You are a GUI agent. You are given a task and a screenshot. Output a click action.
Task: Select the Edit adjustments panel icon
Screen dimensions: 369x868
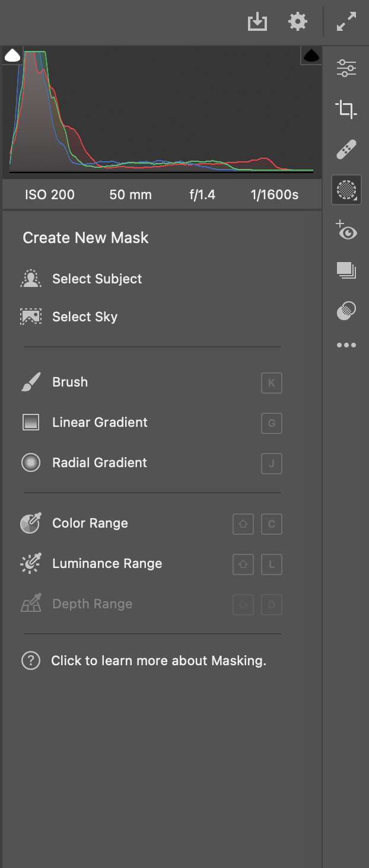pos(346,68)
